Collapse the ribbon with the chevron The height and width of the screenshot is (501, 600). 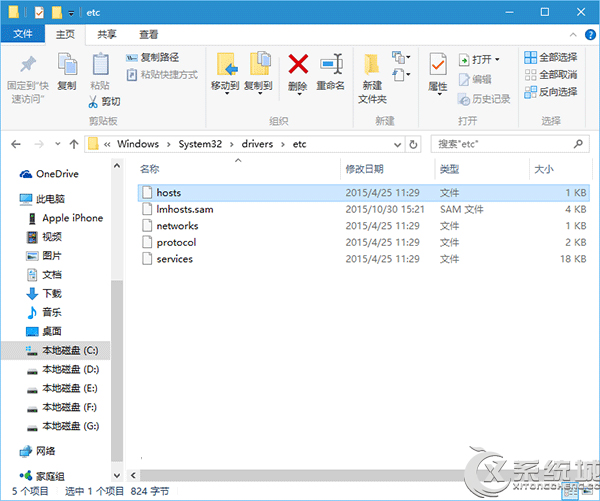[x=573, y=34]
